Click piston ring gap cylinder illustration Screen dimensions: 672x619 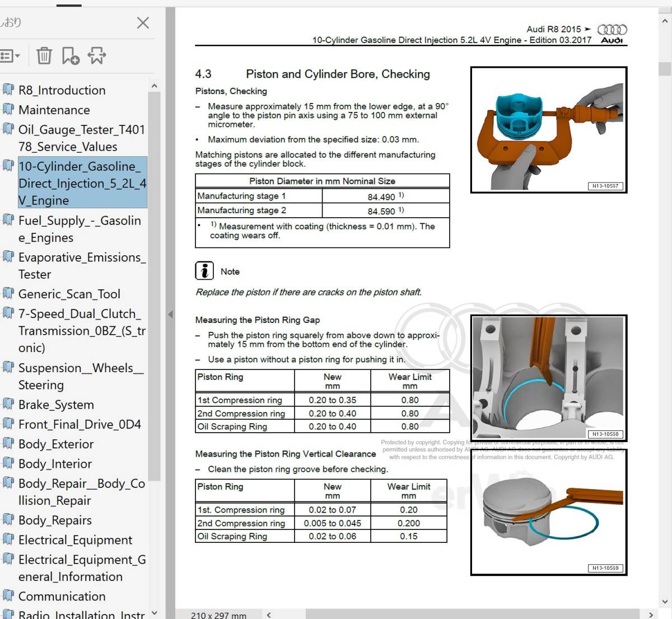(x=549, y=378)
